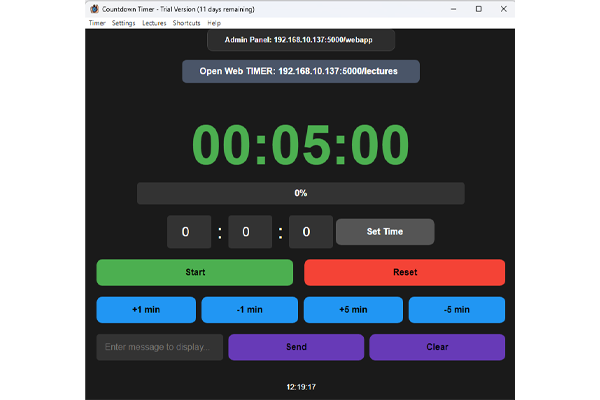The image size is (600, 400).
Task: Clear the displayed message
Action: pos(437,347)
